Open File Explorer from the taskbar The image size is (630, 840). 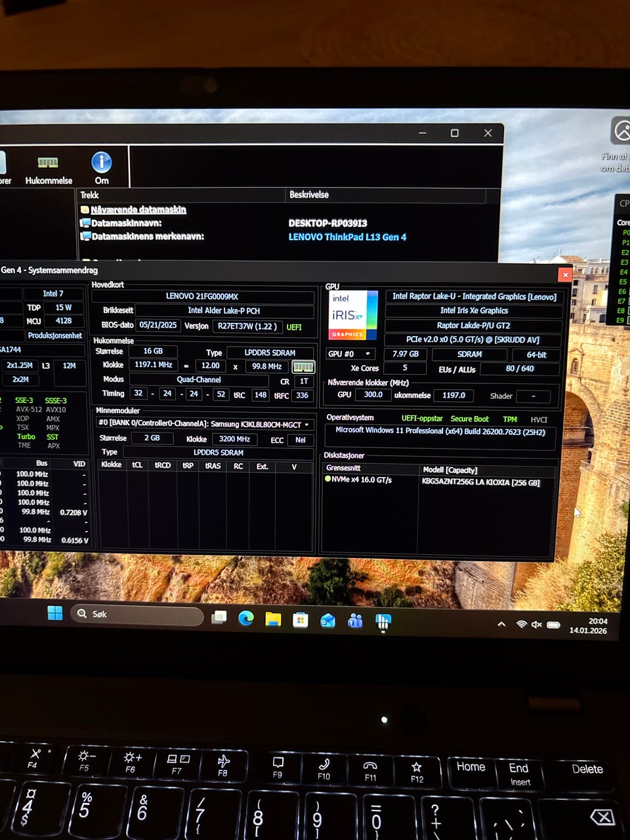point(273,619)
